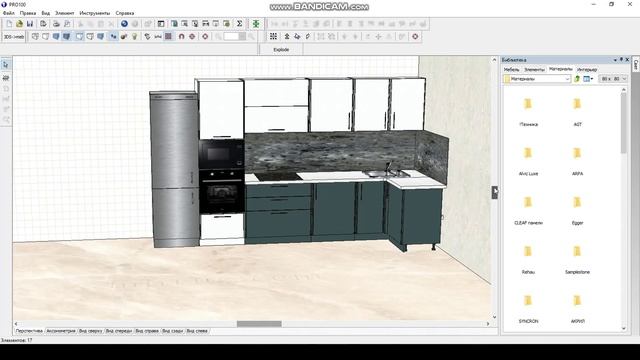Open the Rehau materials folder

tap(528, 258)
